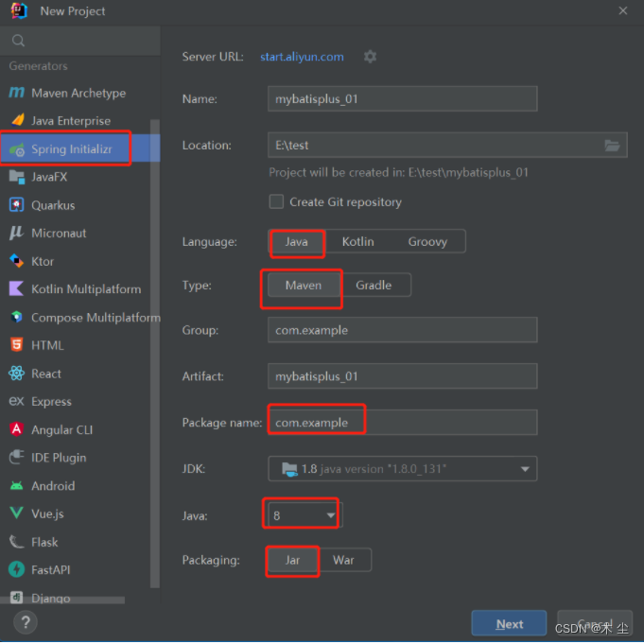Click the FastAPI lightning icon
Viewport: 644px width, 644px height.
point(16,569)
